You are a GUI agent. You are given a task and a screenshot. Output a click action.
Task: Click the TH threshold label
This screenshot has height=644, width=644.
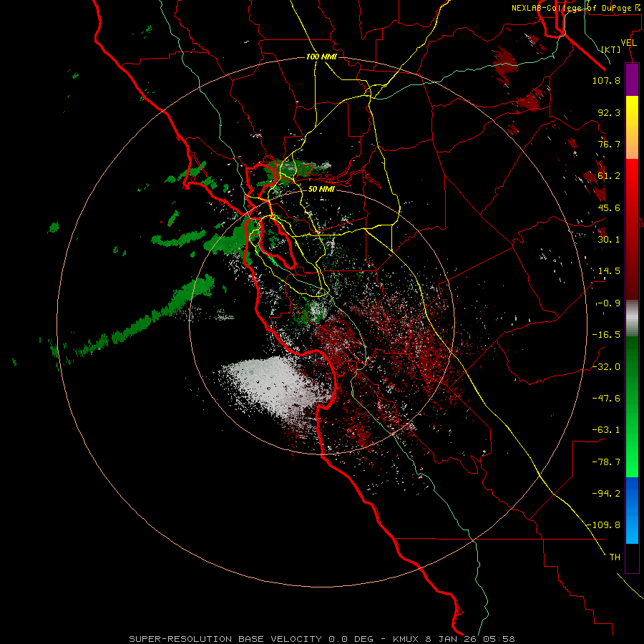tap(615, 557)
